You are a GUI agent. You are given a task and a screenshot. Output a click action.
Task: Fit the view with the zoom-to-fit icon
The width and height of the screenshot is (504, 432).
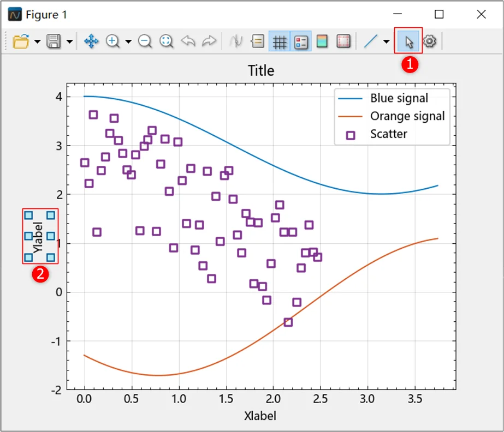pyautogui.click(x=166, y=41)
